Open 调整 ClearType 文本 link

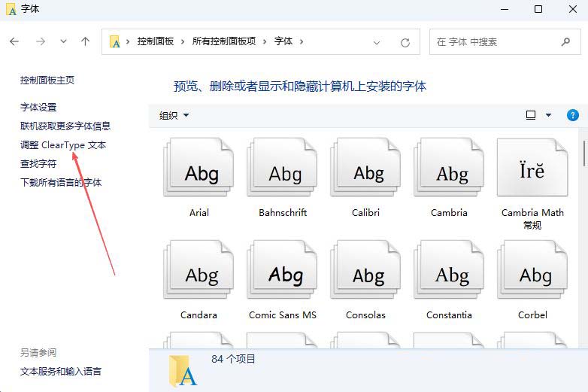63,144
